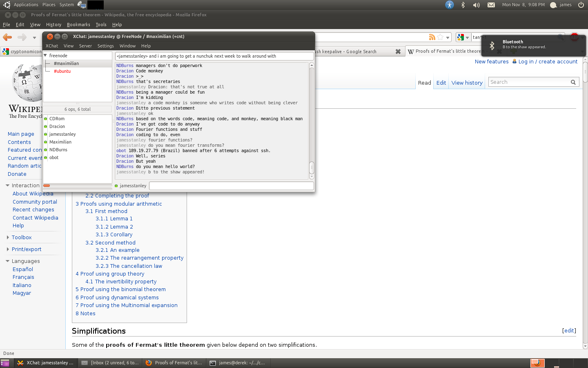Open the search engine dropdown in Firefox
Viewport: 588px width, 368px height.
tap(467, 38)
